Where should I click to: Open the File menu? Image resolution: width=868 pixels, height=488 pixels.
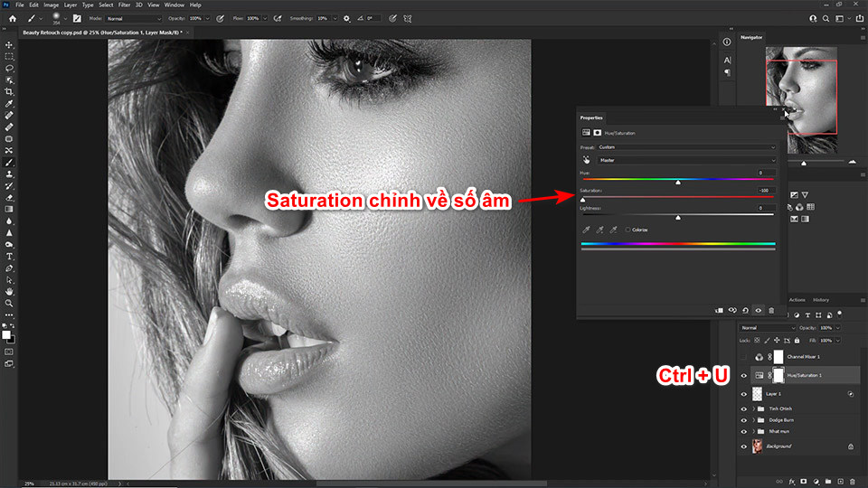[19, 5]
